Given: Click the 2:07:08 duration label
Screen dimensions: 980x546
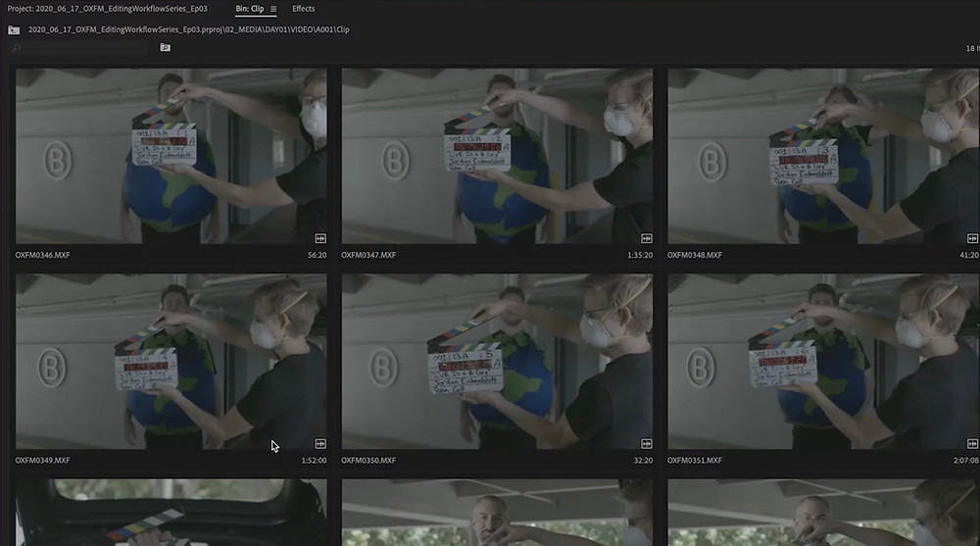Looking at the screenshot, I should pos(966,461).
